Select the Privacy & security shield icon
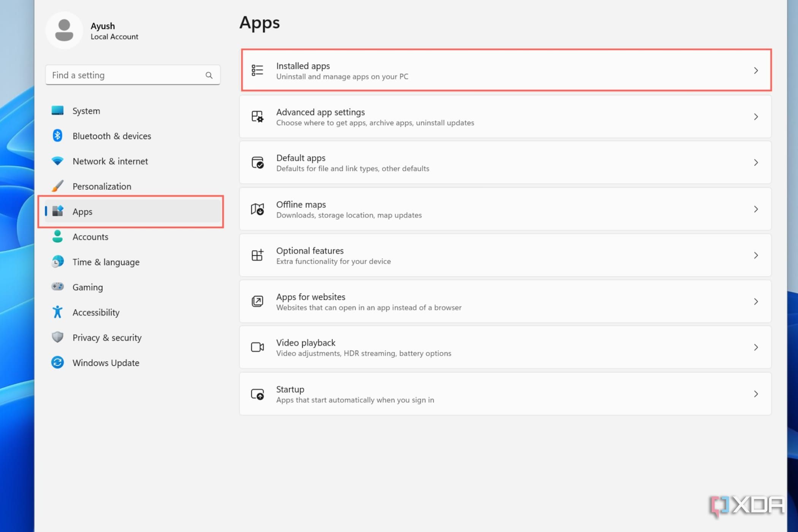 (x=57, y=337)
